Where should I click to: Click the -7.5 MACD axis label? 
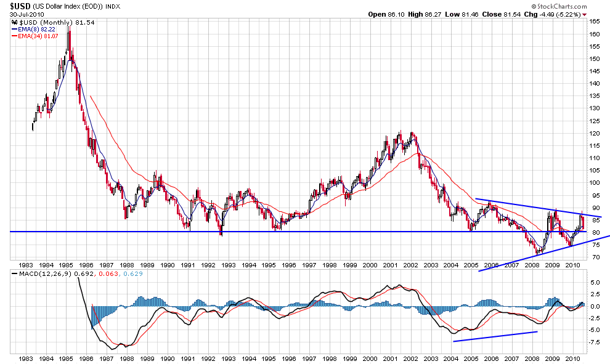pos(595,342)
